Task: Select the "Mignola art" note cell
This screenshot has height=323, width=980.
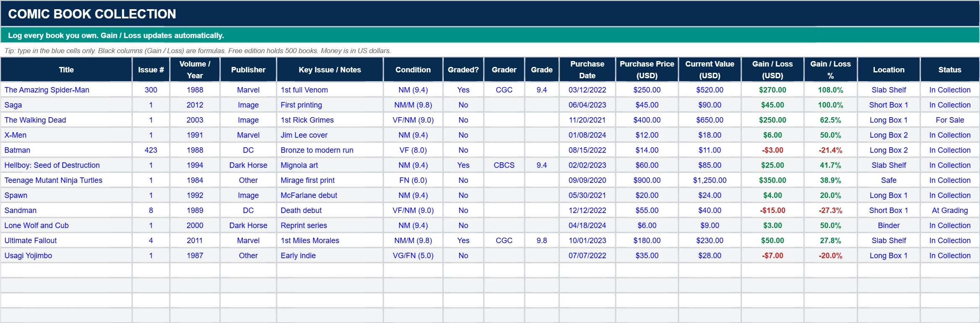Action: point(330,165)
